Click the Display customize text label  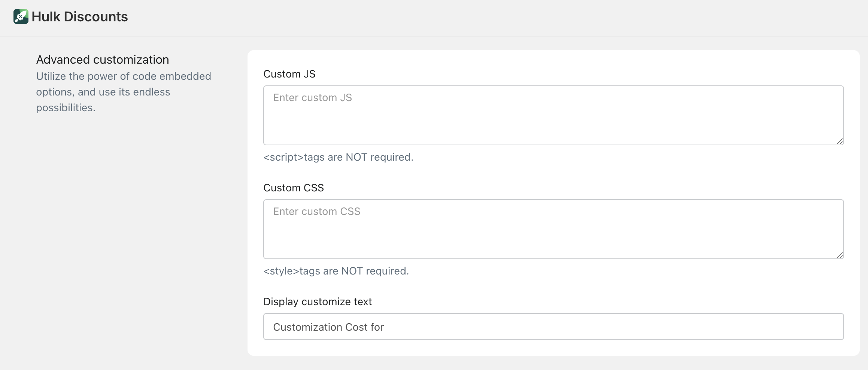click(x=317, y=302)
